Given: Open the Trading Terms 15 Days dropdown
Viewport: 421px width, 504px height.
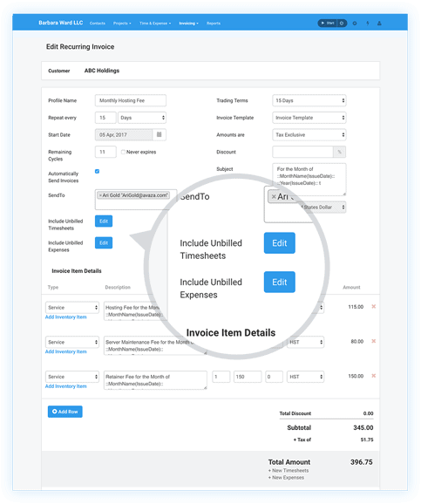Looking at the screenshot, I should pos(309,100).
